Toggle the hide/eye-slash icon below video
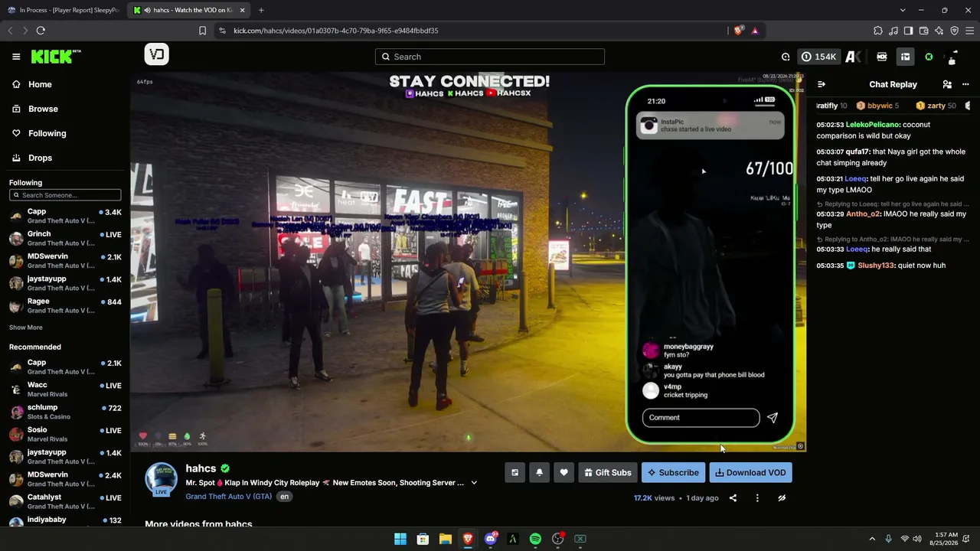Screen dimensions: 980x551 (782, 498)
